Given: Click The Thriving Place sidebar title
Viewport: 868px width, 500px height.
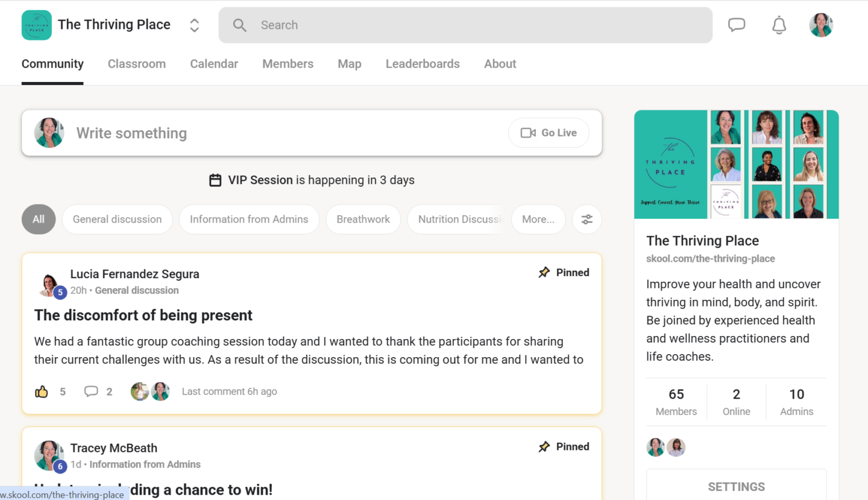Looking at the screenshot, I should 703,241.
